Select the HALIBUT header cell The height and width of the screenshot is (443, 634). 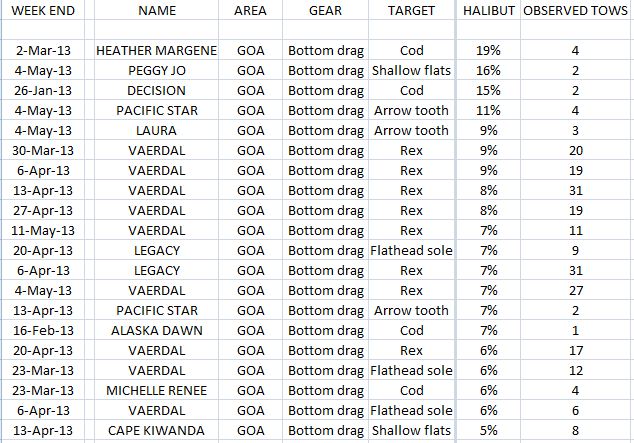tap(488, 11)
